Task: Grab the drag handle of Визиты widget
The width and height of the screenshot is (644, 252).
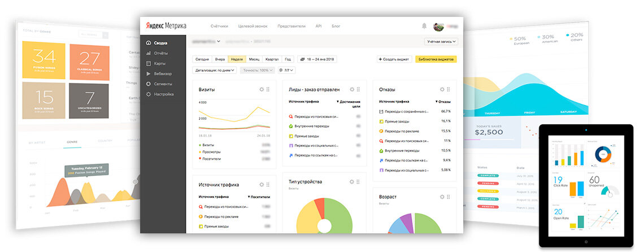Action: pyautogui.click(x=268, y=89)
